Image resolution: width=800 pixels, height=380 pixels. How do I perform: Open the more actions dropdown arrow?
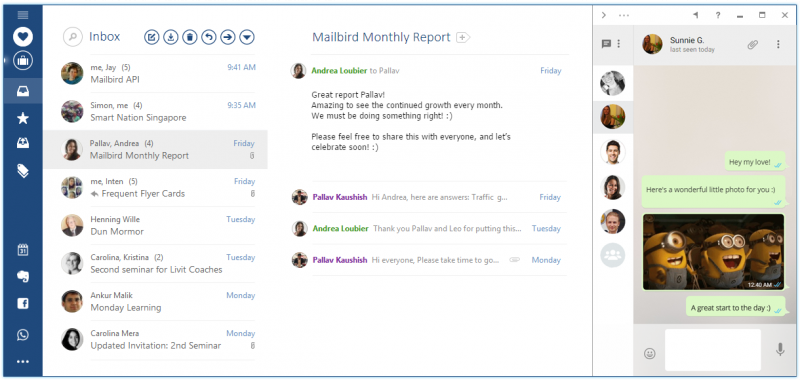pos(247,37)
